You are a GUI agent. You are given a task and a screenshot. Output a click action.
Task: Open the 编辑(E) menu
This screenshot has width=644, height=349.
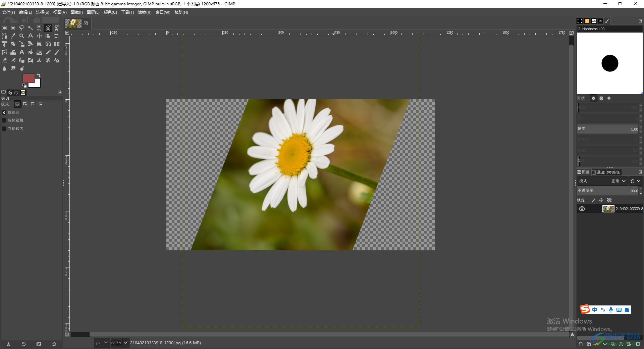tap(25, 12)
